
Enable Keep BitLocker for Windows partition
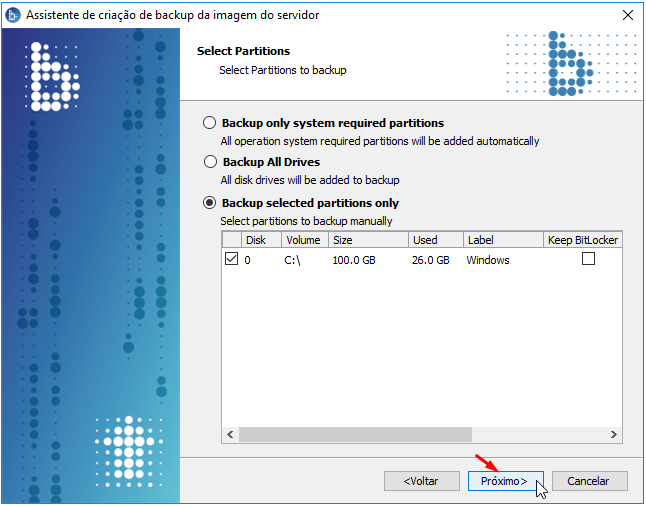click(x=588, y=259)
